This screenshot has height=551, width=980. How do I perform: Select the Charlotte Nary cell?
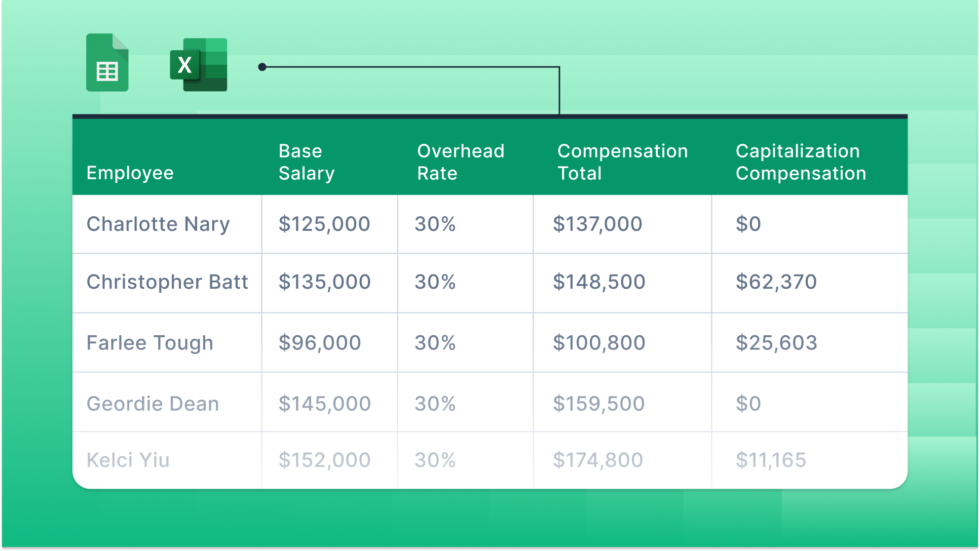pos(158,224)
